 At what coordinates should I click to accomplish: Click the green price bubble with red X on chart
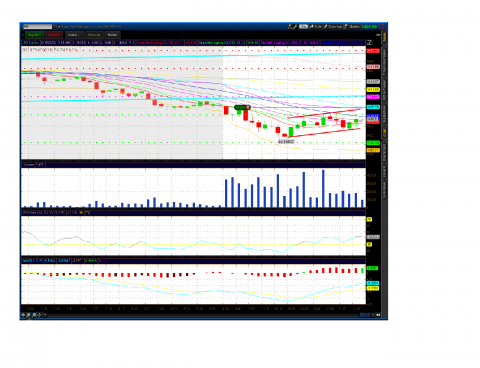coord(242,107)
